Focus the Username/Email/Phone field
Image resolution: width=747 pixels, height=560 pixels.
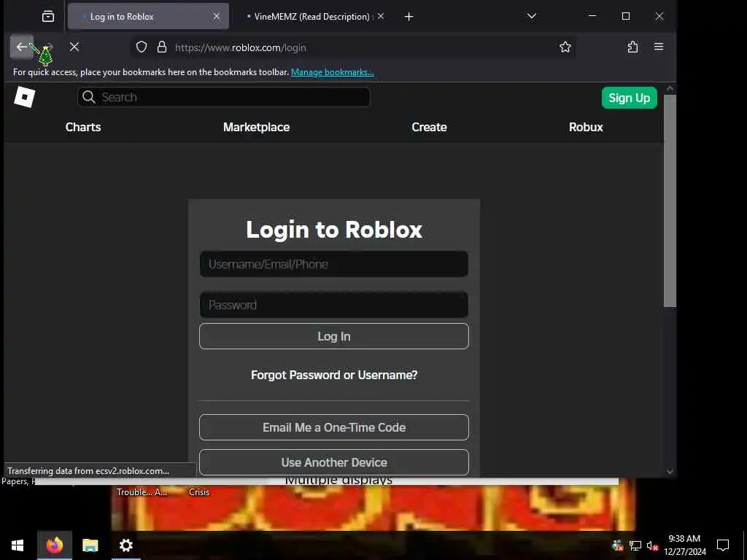(x=334, y=264)
